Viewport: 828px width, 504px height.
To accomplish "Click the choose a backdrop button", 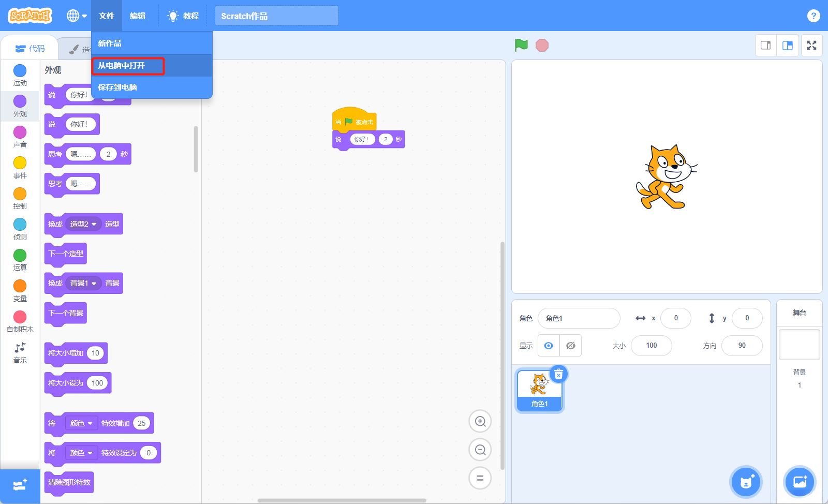I will [800, 482].
